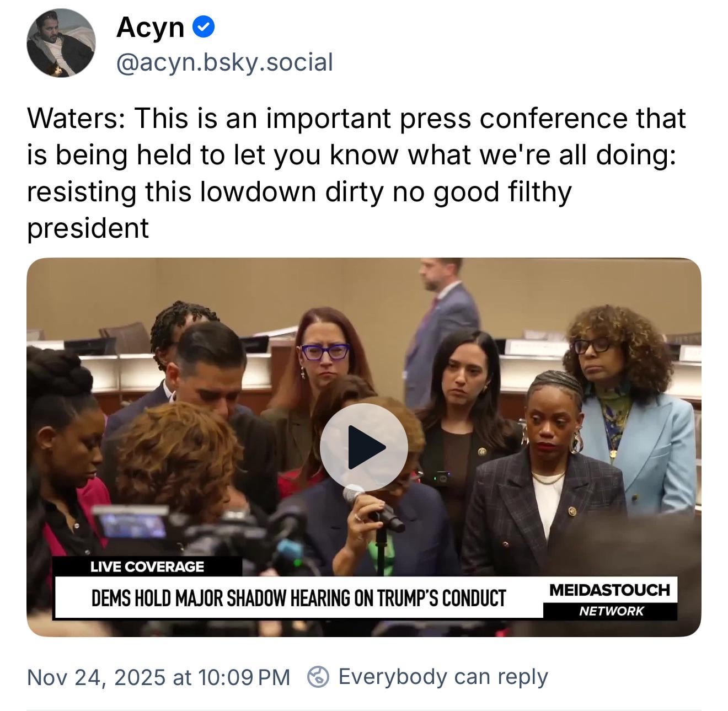Viewport: 728px width, 711px height.
Task: Open the Acyn display name link
Action: 150,27
